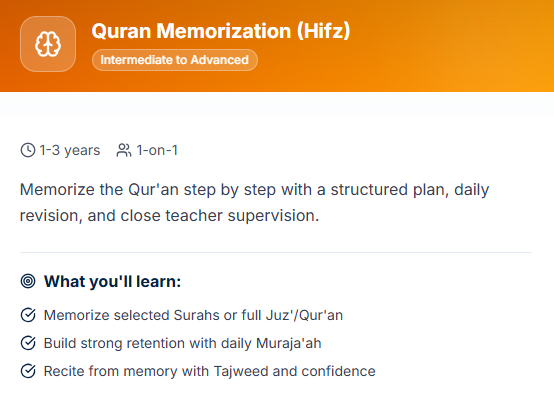
Task: Click the check icon for daily Muraja'ah
Action: pos(28,343)
